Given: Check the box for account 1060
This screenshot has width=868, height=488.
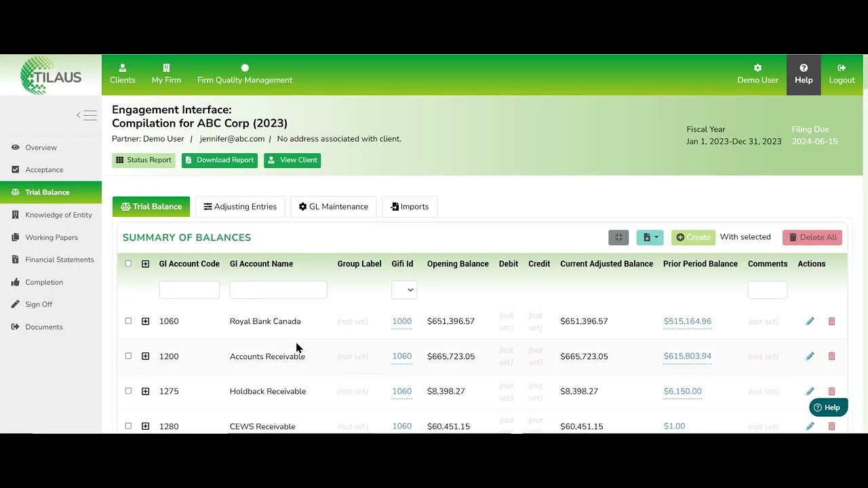Looking at the screenshot, I should click(x=128, y=321).
